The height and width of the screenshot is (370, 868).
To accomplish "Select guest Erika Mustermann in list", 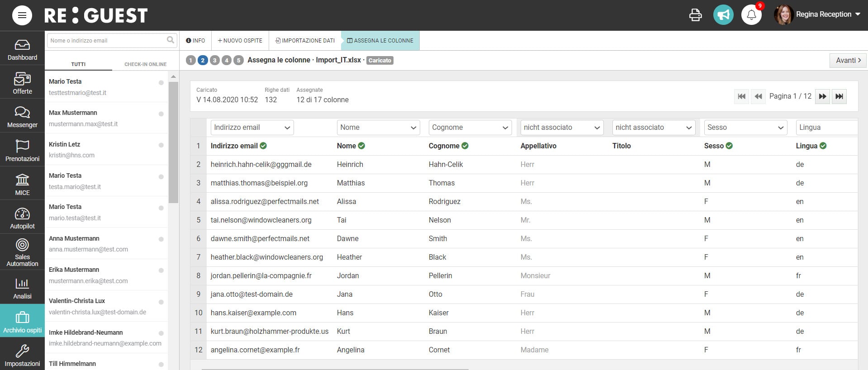I will (106, 275).
